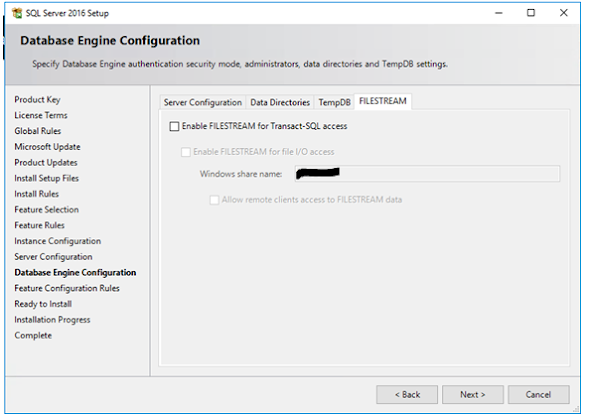The width and height of the screenshot is (590, 415).
Task: Click Instance Configuration step in sidebar
Action: click(x=58, y=241)
